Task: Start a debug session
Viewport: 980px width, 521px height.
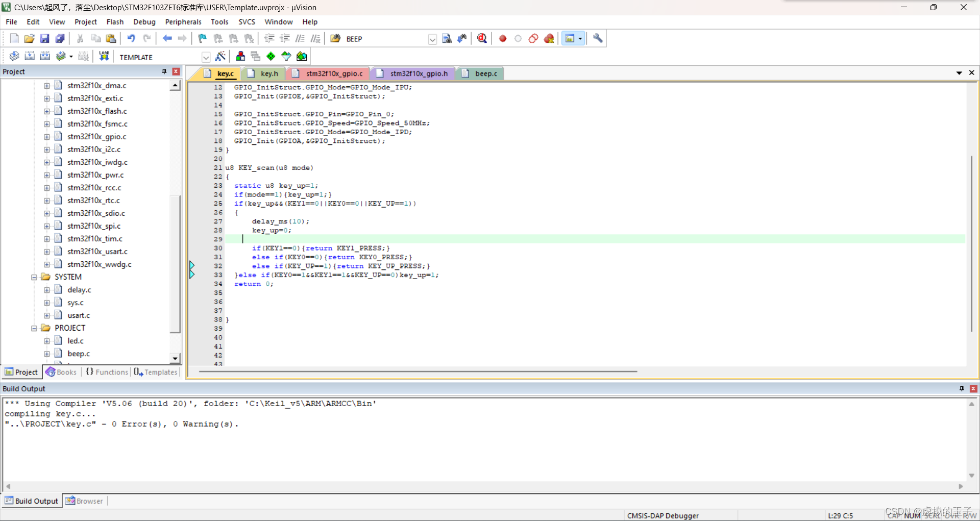Action: pos(482,38)
